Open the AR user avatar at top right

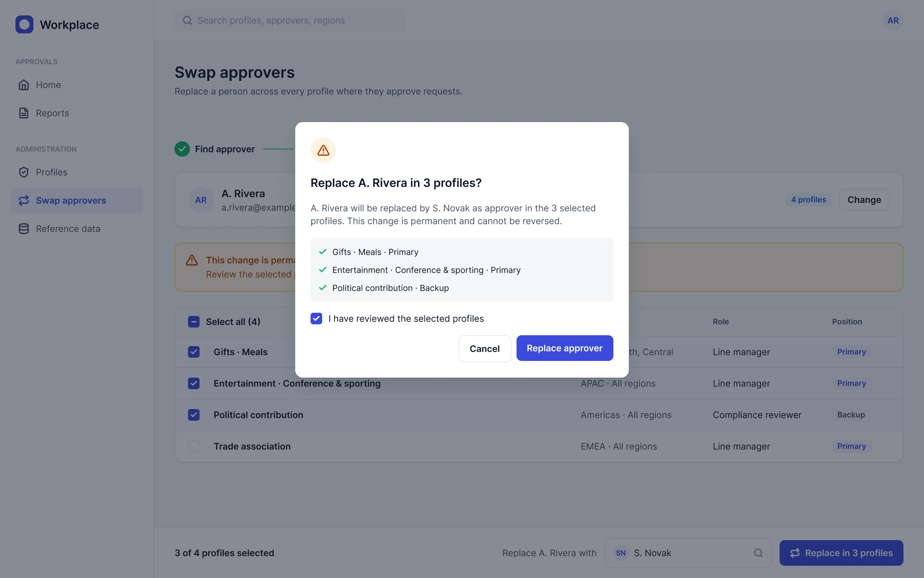point(893,20)
